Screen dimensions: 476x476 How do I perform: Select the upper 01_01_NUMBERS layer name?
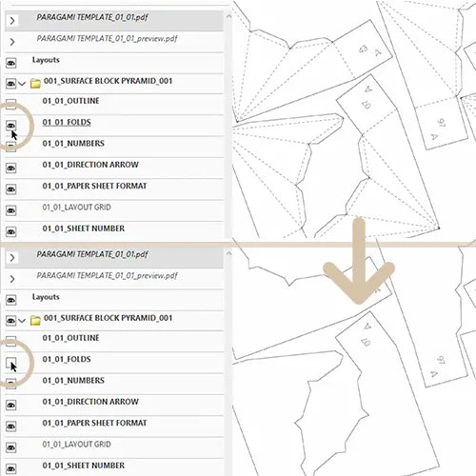coord(73,144)
